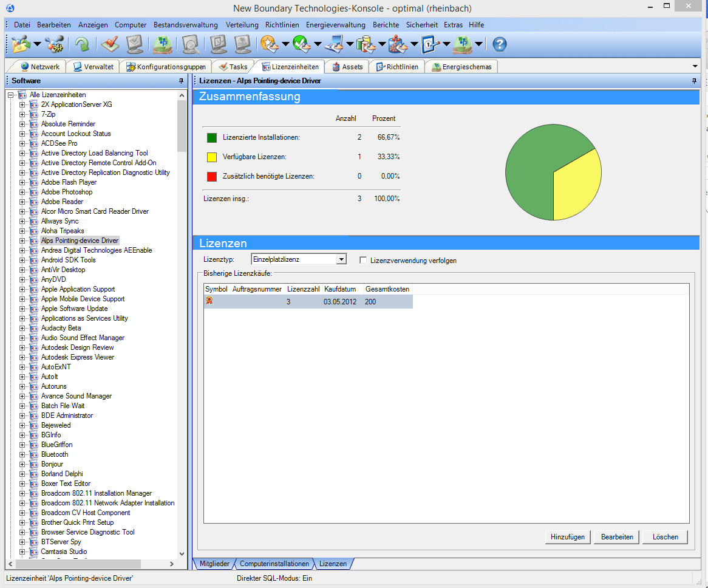Click the green checkmark deploy icon in the toolbar

pos(299,44)
